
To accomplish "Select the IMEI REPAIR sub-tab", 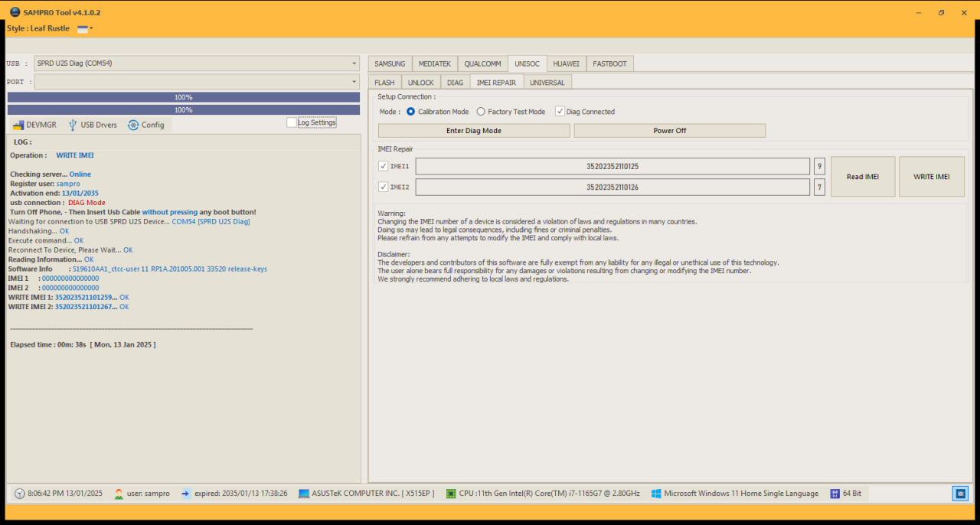I will 496,82.
